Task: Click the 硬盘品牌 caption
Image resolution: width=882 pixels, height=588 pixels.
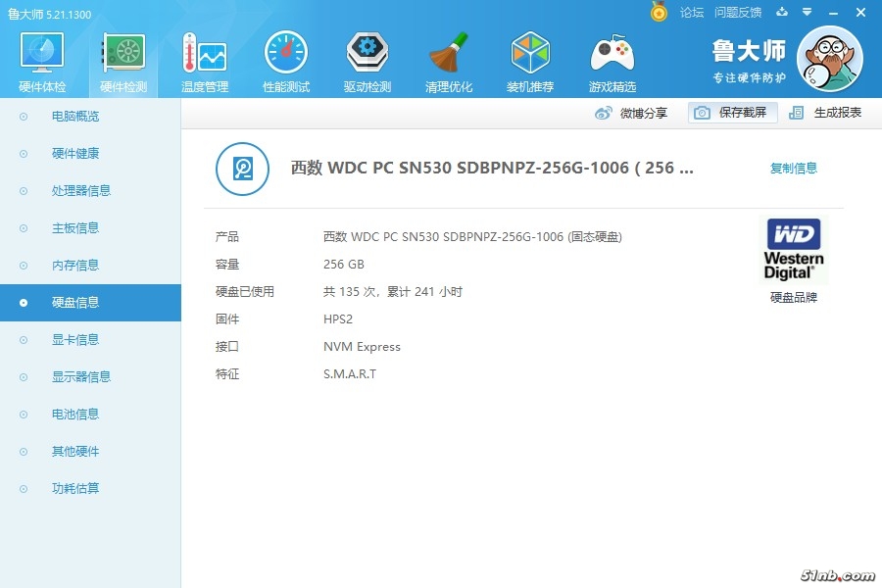Action: tap(794, 298)
